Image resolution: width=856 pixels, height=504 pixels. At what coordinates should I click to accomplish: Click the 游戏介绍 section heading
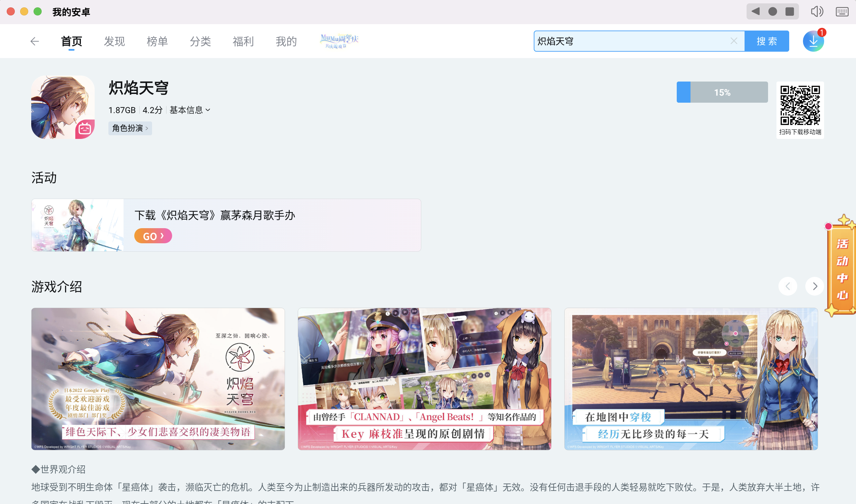(57, 287)
